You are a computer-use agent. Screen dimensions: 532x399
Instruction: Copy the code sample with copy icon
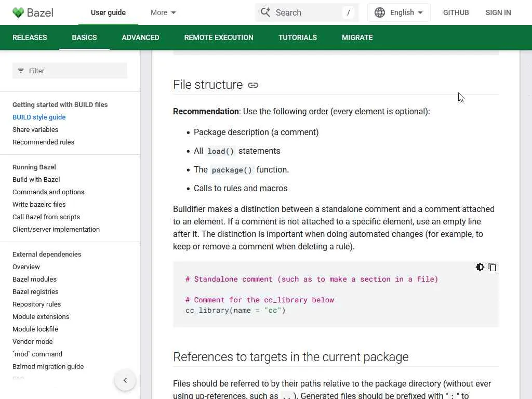493,267
